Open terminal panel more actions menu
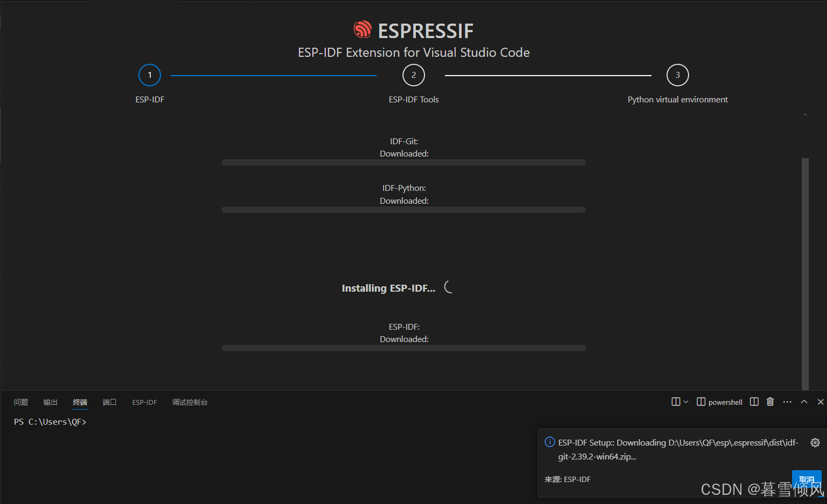The width and height of the screenshot is (827, 504). (787, 402)
